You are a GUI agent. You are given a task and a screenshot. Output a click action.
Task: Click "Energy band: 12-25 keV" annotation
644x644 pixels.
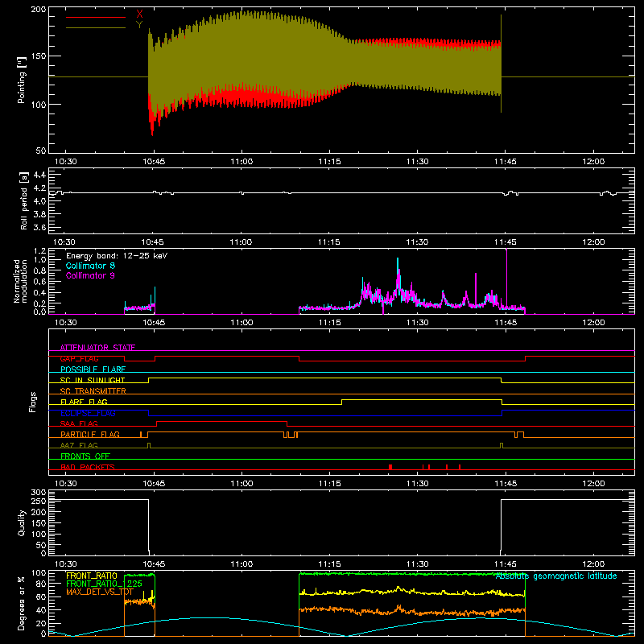tap(117, 256)
